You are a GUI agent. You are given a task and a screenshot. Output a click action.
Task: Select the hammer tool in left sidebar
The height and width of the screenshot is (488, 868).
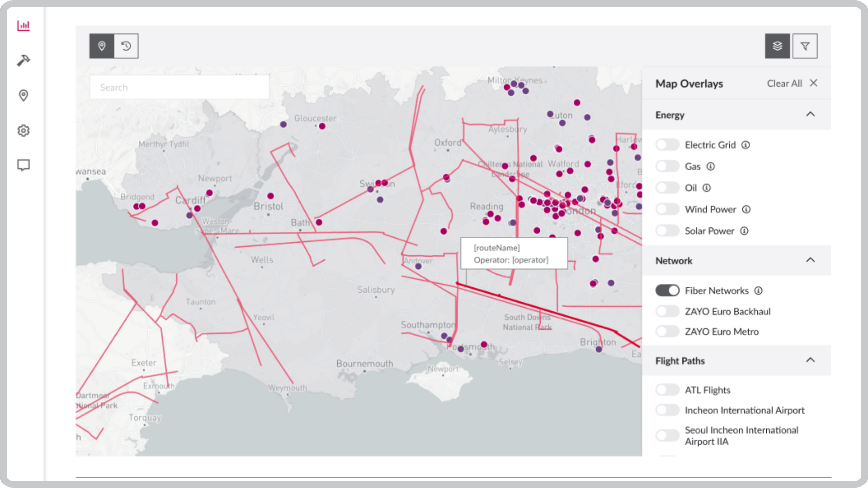point(24,60)
